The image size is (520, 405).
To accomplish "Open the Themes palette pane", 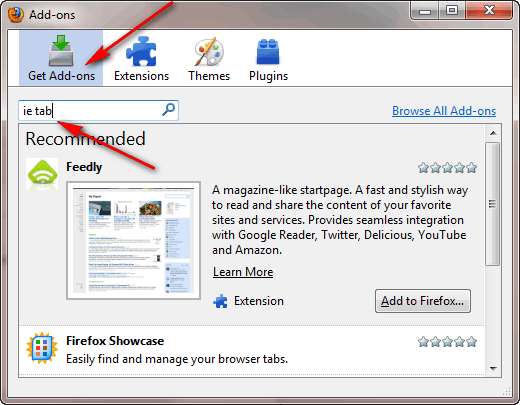I will [209, 58].
